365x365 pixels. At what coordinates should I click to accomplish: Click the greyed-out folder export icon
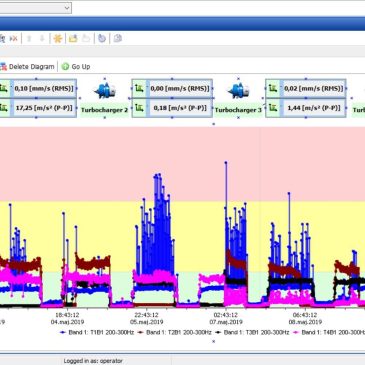(86, 39)
